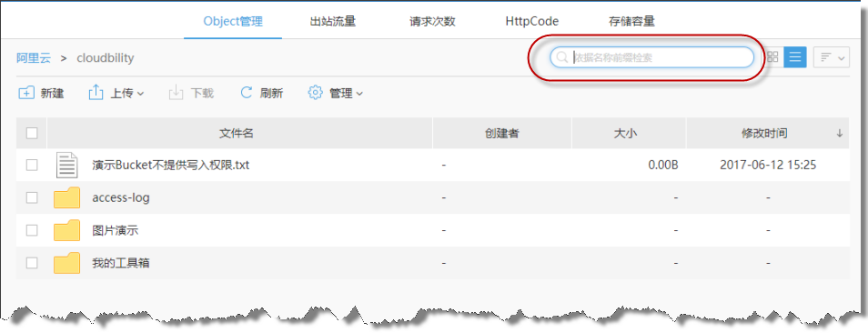Expand the 上传 dropdown arrow
This screenshot has width=868, height=333.
point(140,94)
